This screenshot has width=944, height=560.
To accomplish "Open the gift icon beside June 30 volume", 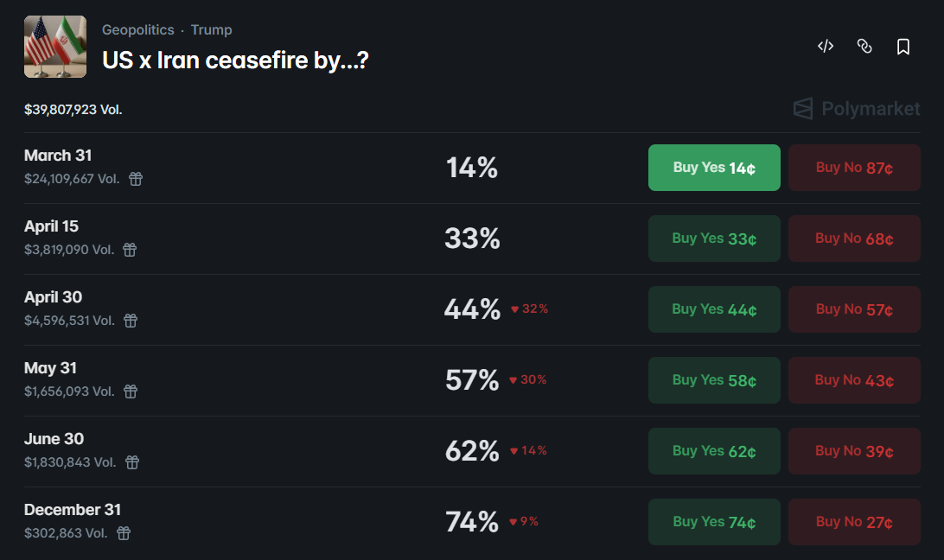I will 131,462.
